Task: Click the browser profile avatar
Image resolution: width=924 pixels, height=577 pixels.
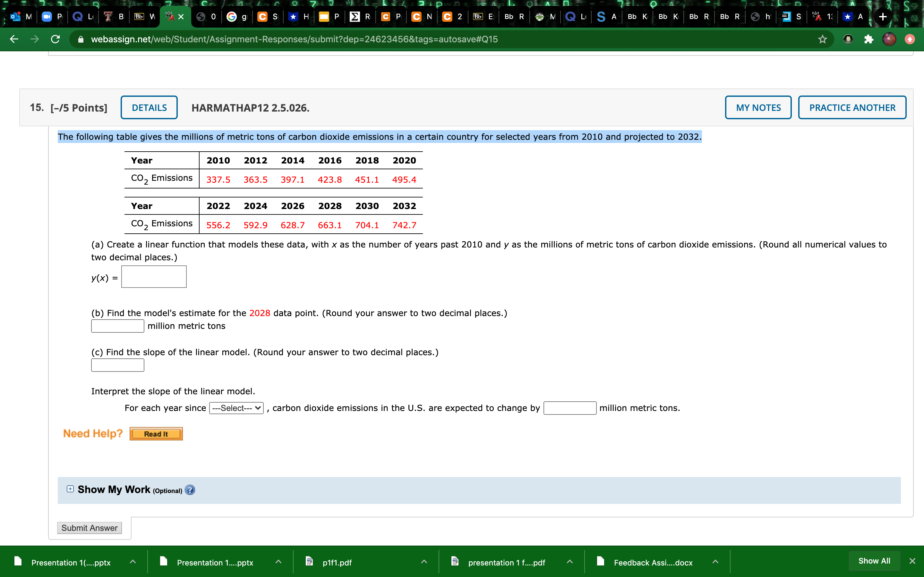Action: click(890, 39)
